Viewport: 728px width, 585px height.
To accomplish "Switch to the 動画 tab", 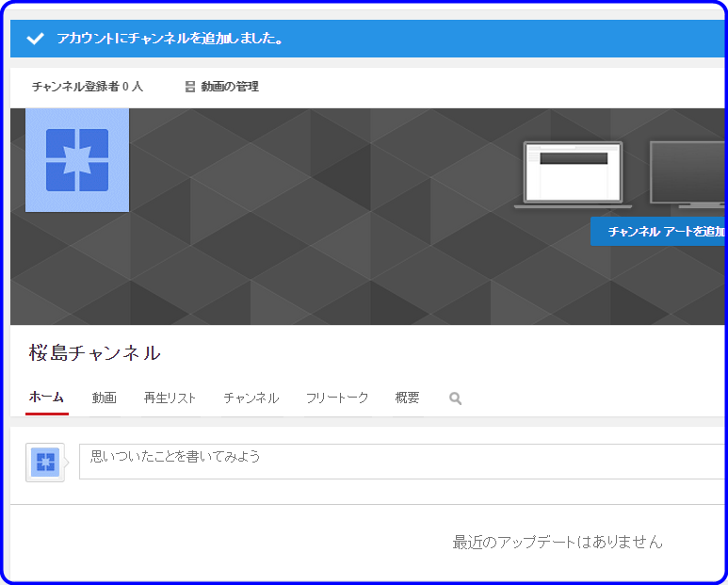I will pyautogui.click(x=104, y=398).
